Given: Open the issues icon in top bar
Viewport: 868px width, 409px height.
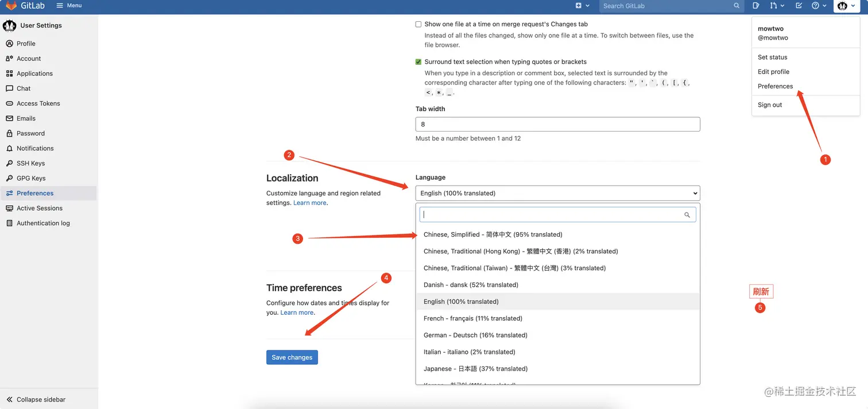Looking at the screenshot, I should click(756, 6).
